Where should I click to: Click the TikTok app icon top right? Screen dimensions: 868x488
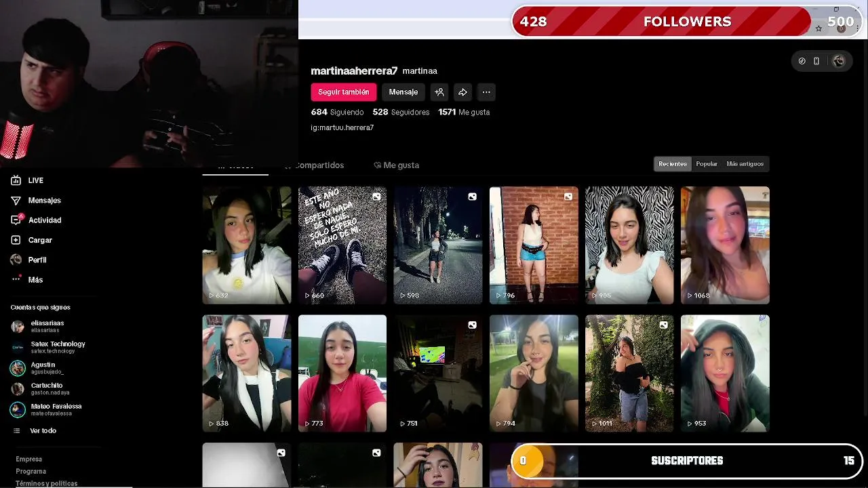(x=802, y=61)
